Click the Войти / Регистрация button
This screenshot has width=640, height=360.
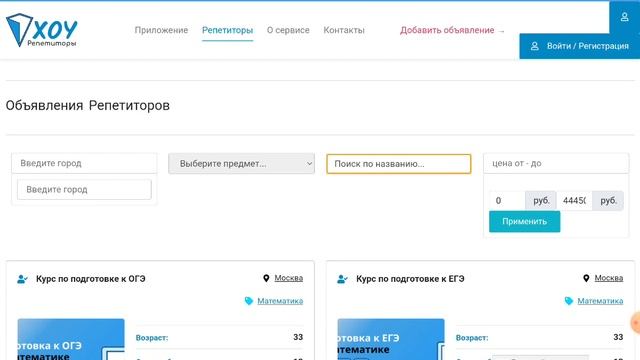point(580,46)
